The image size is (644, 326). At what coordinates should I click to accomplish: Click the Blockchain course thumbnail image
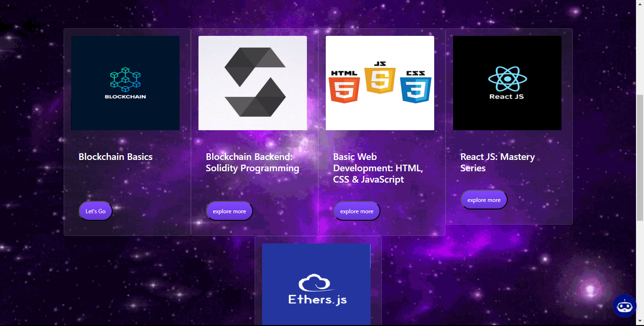click(x=125, y=83)
